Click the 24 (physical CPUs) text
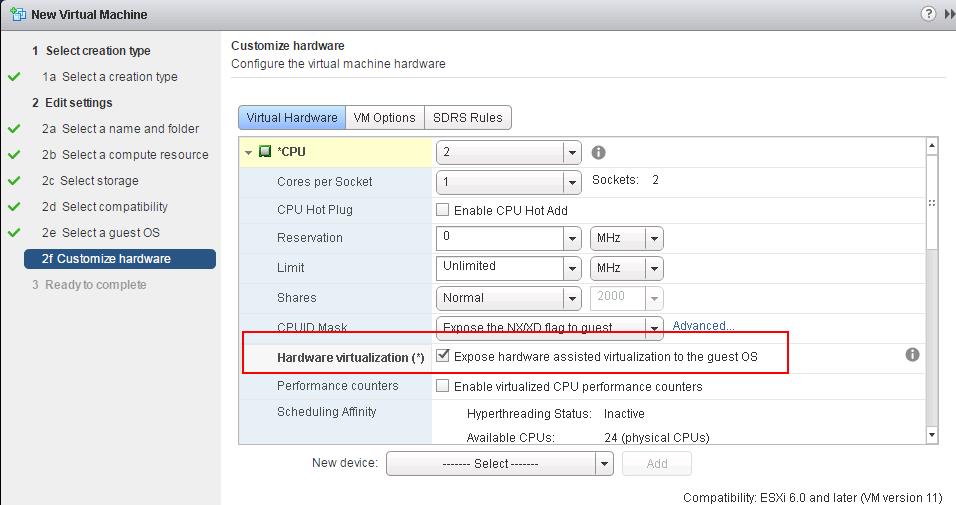 pos(657,437)
